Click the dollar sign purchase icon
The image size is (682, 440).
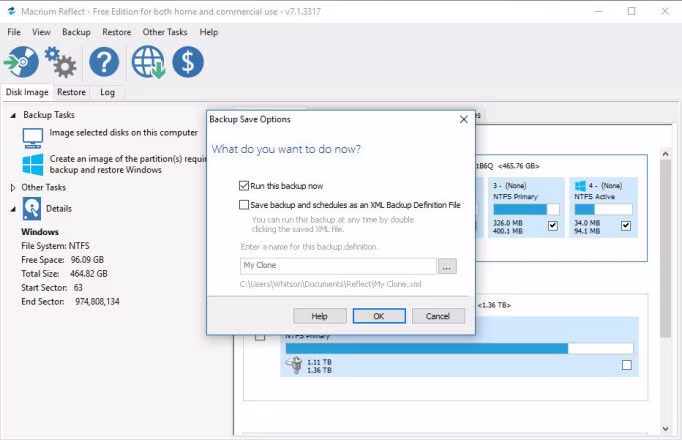[x=188, y=62]
